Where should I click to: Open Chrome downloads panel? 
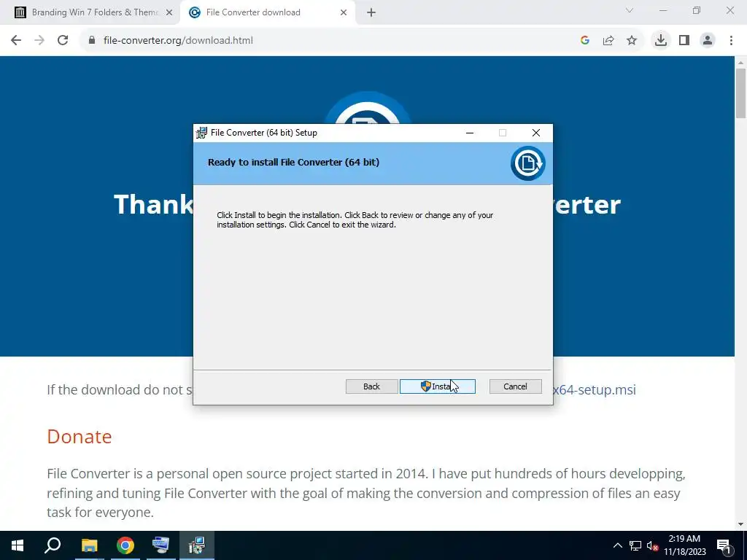[661, 41]
